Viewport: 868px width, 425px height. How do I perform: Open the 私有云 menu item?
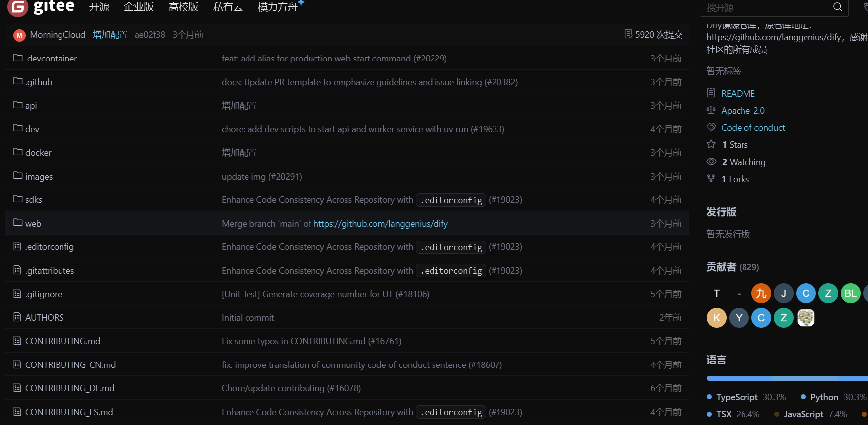tap(228, 7)
